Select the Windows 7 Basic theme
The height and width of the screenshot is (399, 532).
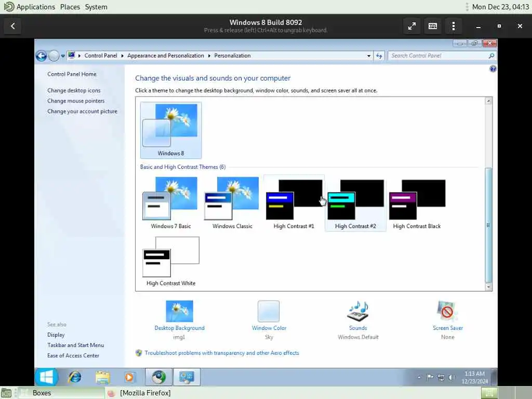pos(170,203)
